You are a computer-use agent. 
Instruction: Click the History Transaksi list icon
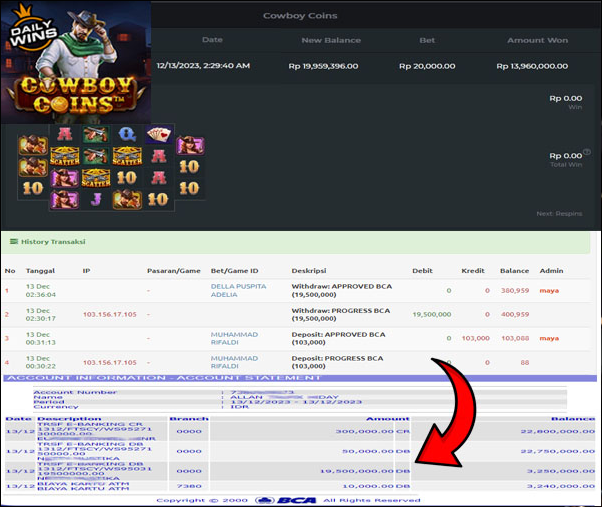point(14,241)
